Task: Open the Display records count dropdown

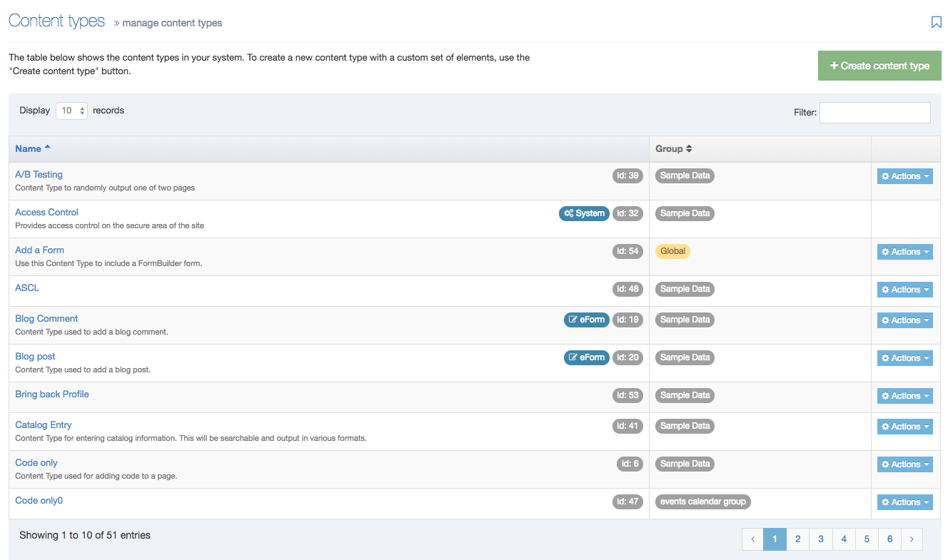Action: point(71,110)
